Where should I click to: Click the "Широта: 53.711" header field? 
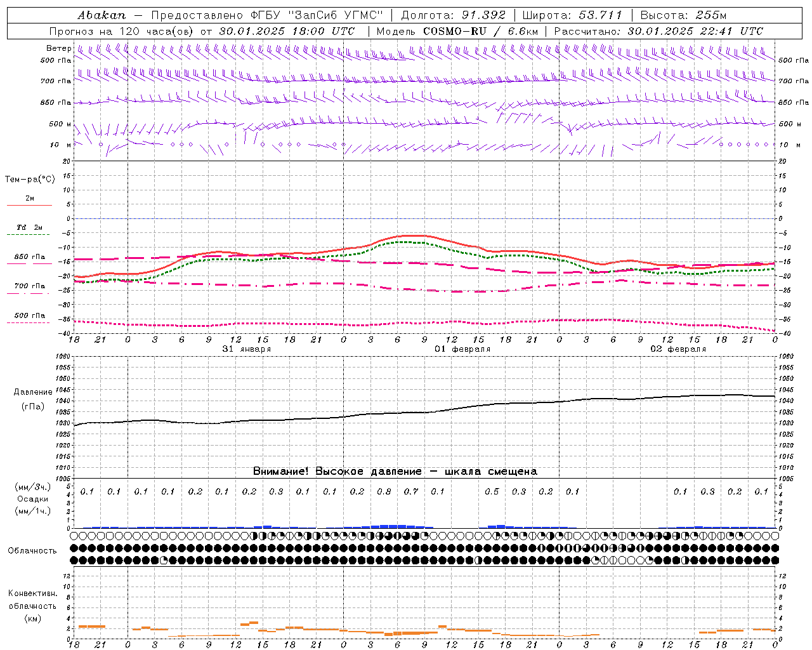pos(573,15)
